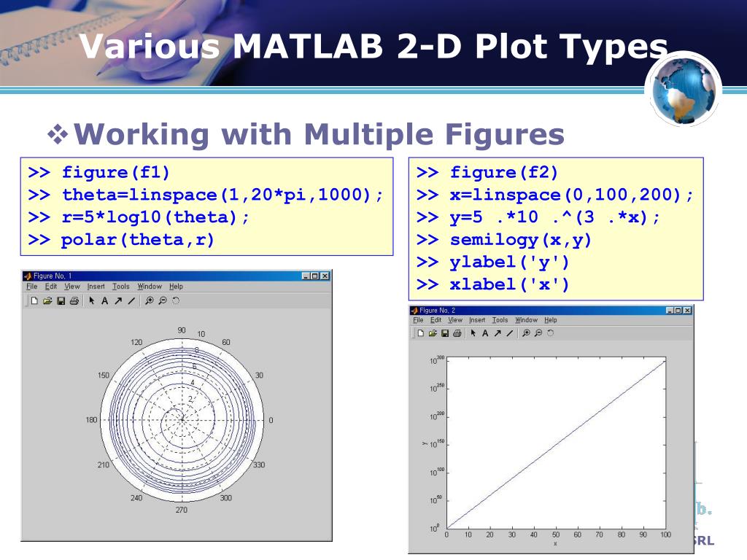Select Rotate 3D tool in Figure No. 2
This screenshot has height=560, width=747.
click(x=550, y=332)
